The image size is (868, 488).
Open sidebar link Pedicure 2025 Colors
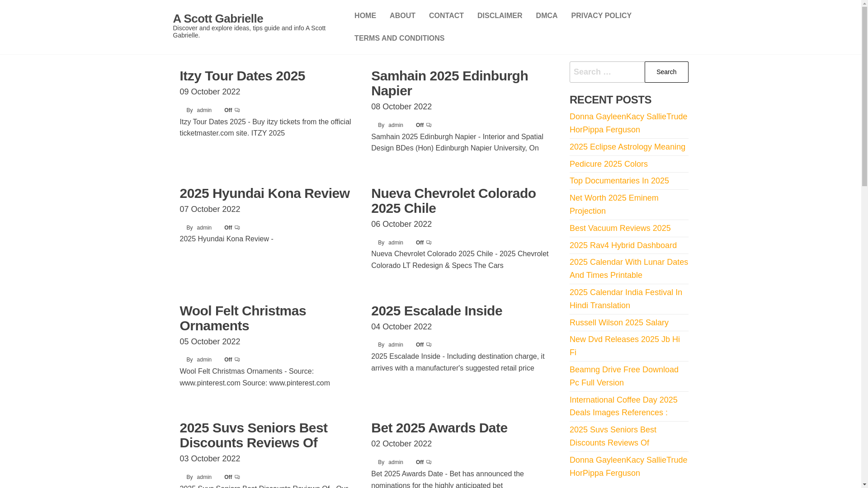[609, 164]
